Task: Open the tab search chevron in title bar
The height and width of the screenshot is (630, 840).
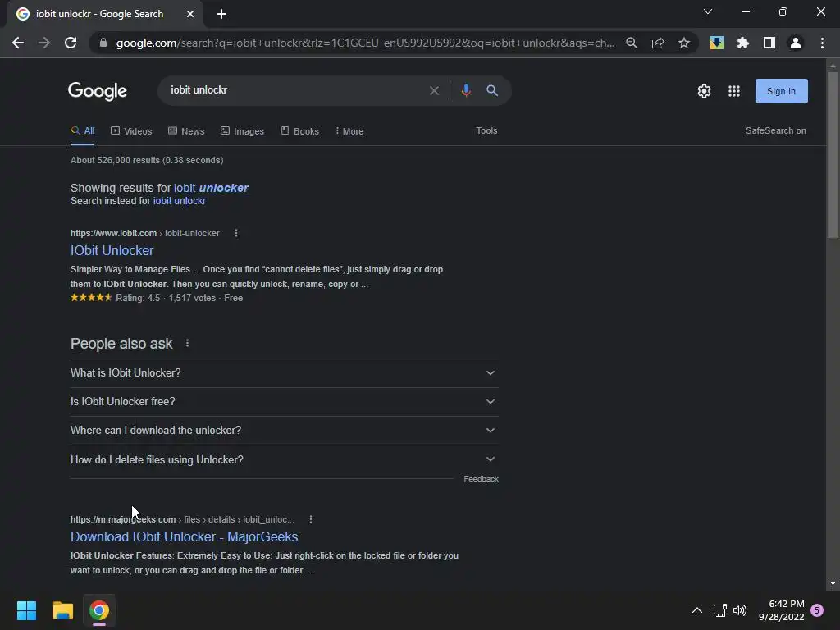Action: (x=708, y=11)
